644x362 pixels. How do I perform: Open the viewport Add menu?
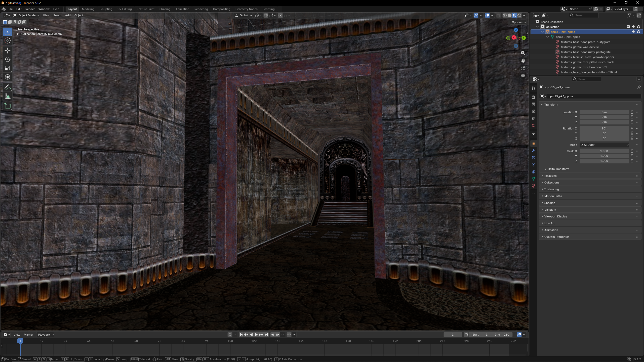click(68, 15)
